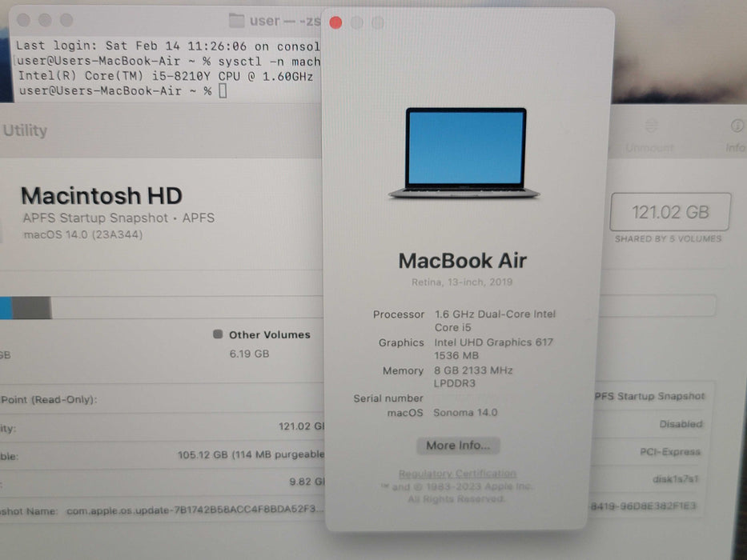Click the blue segment of the disk usage bar
The width and height of the screenshot is (747, 560).
click(6, 308)
